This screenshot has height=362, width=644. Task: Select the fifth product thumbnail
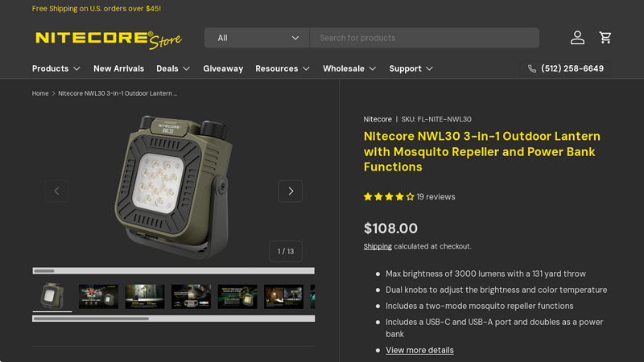(237, 296)
